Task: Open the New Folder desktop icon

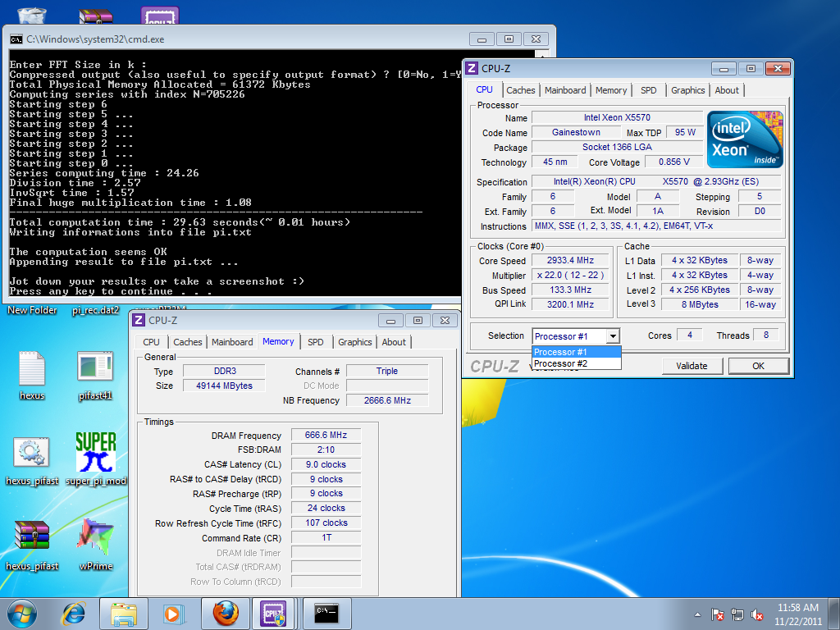Action: coord(32,310)
